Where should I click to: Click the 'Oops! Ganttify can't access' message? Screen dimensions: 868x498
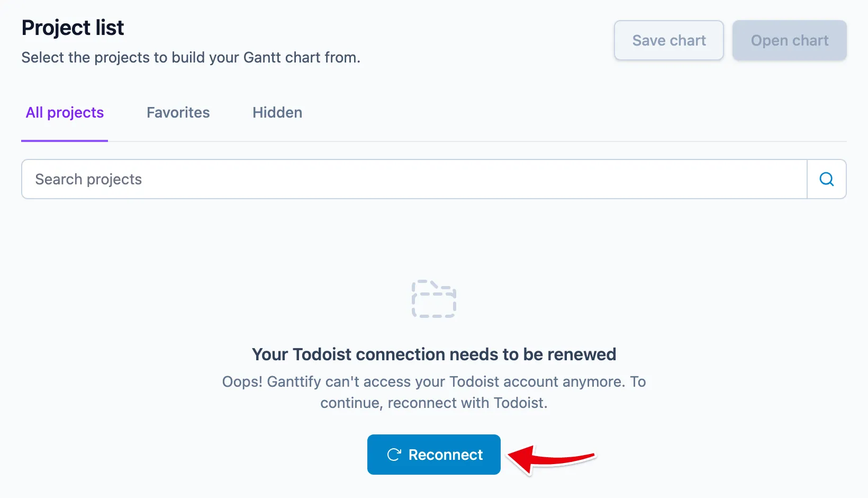click(434, 381)
